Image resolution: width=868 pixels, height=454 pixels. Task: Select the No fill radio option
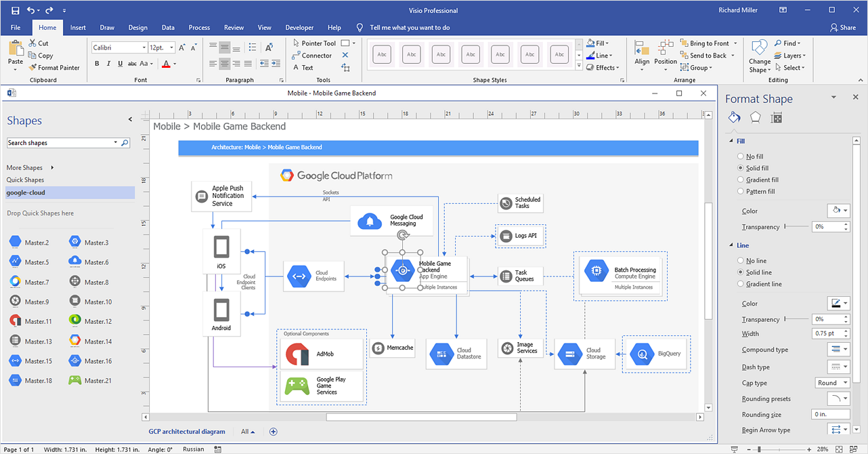click(x=741, y=157)
